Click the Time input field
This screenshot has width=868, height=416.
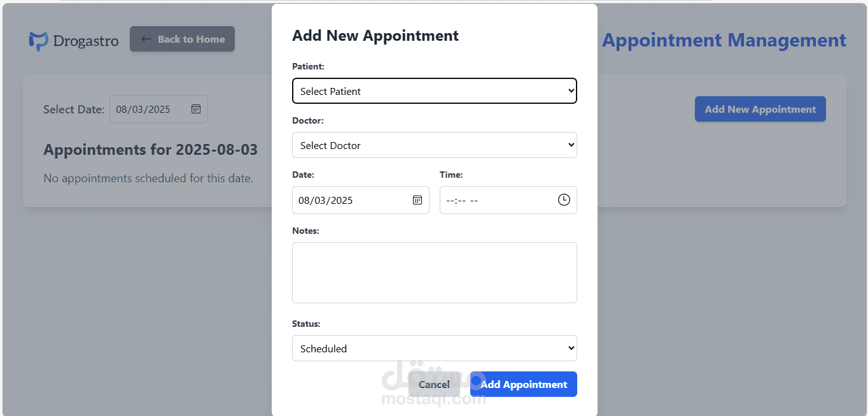click(x=508, y=200)
